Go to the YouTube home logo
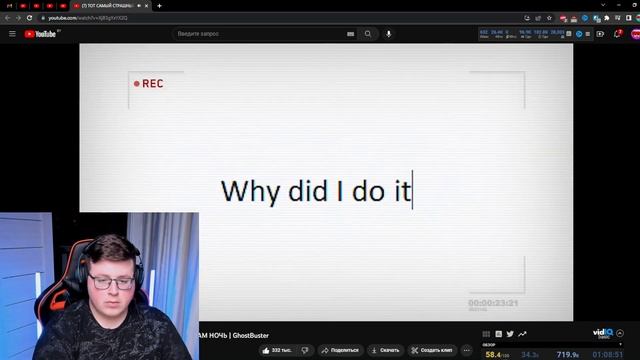 pos(40,34)
